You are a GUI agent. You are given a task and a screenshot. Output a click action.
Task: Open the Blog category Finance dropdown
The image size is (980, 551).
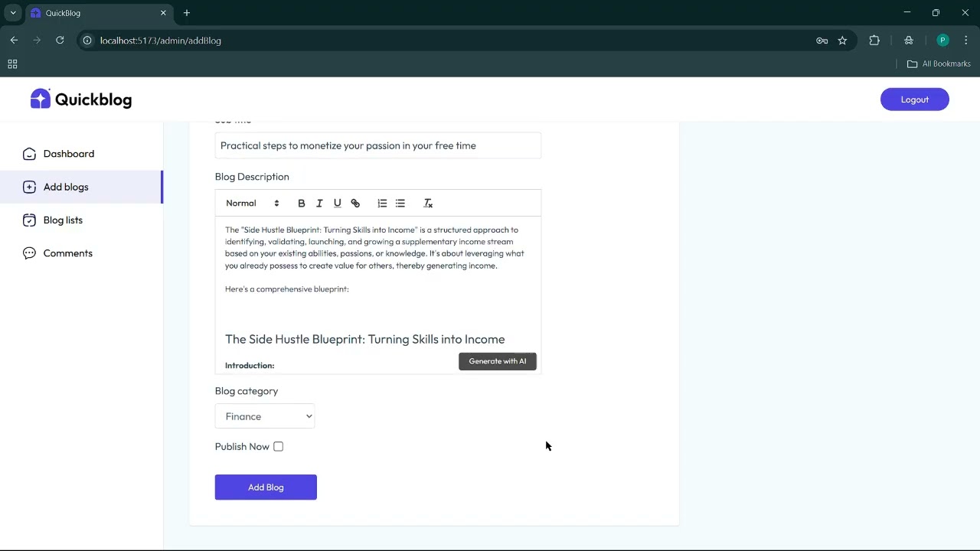pos(265,416)
